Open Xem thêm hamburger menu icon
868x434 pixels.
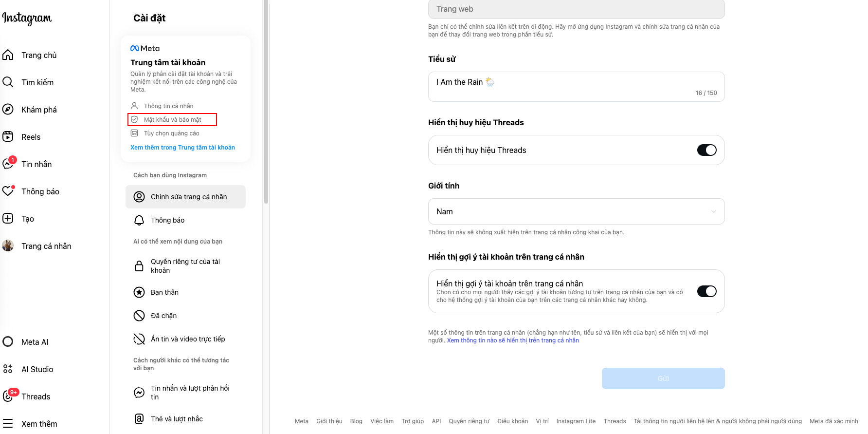[x=8, y=424]
